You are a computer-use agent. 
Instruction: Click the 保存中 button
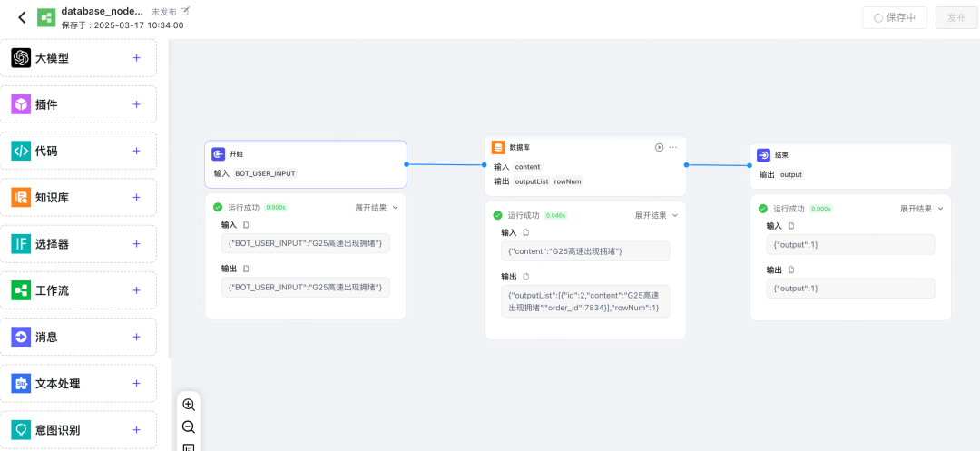pyautogui.click(x=895, y=18)
